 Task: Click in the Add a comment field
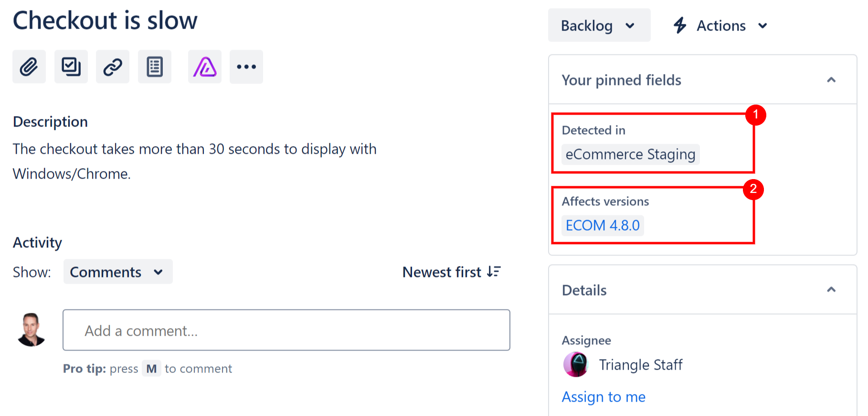tap(286, 331)
